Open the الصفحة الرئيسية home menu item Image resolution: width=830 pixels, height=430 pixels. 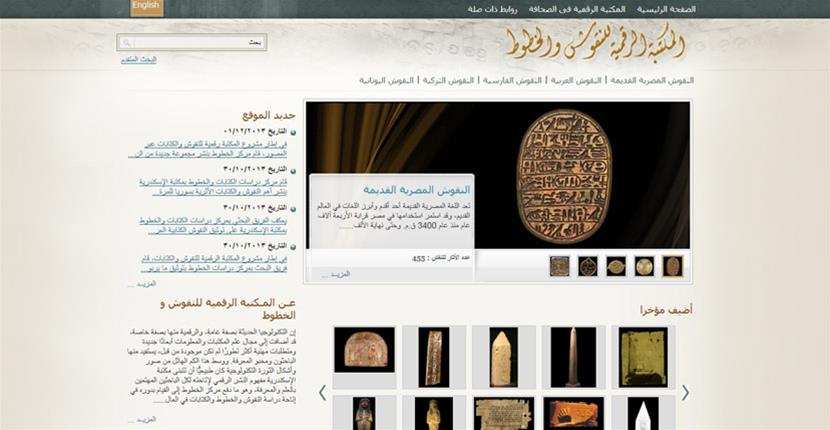[666, 9]
